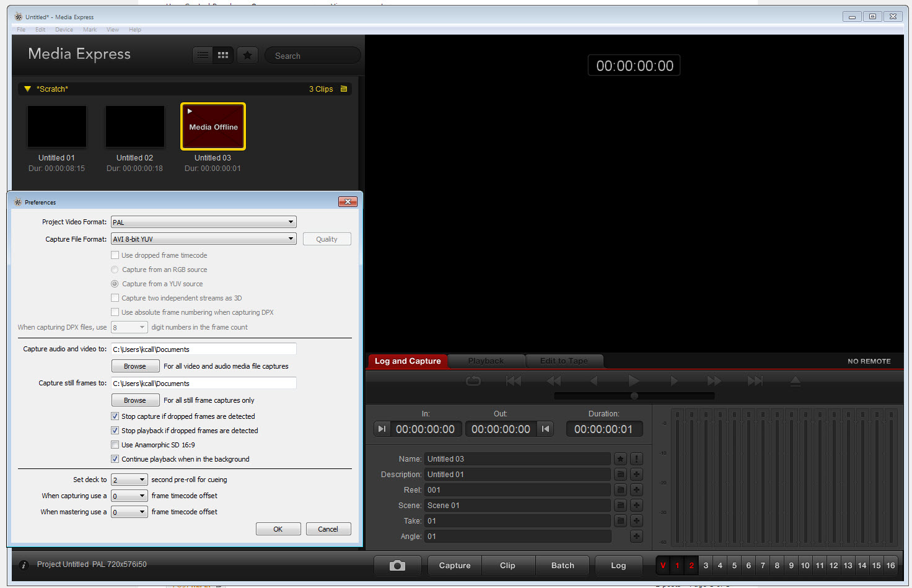Grab still frame camera button
Viewport: 912px width, 588px height.
coord(397,565)
